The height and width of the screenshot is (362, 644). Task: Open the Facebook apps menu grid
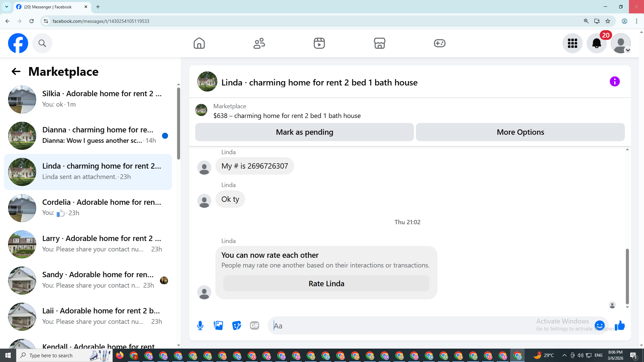tap(572, 43)
